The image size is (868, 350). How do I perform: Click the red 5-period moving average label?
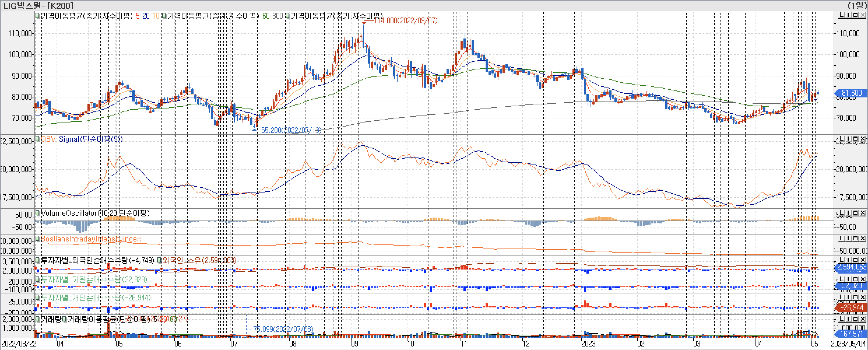[x=138, y=16]
